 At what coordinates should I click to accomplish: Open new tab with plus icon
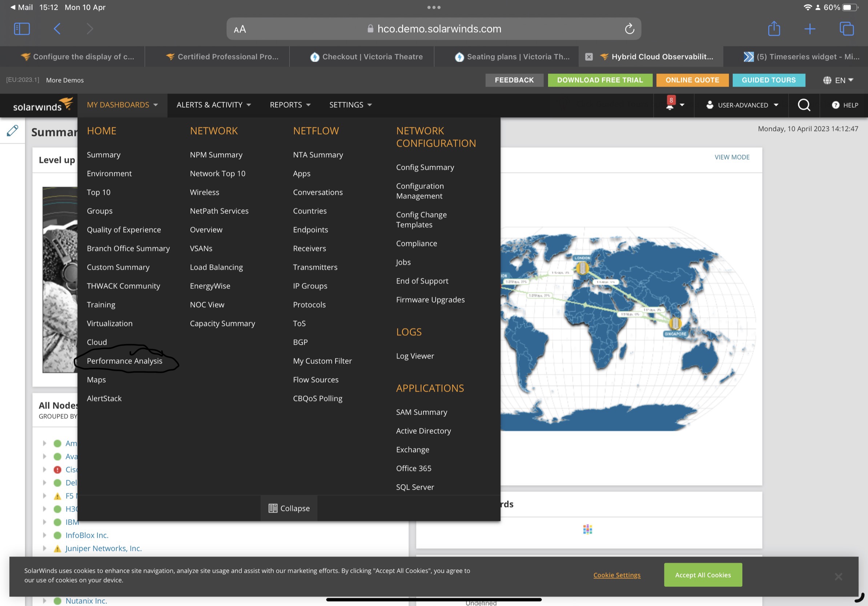coord(809,29)
